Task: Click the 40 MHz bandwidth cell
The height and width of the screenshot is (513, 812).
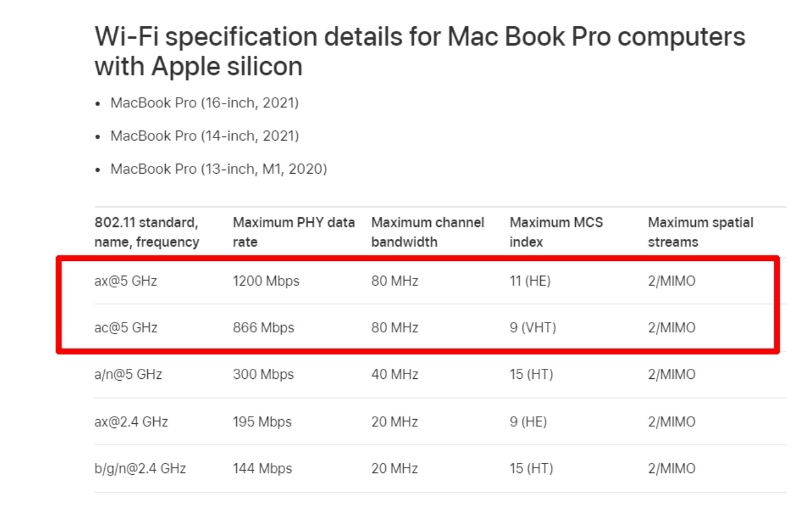Action: tap(394, 375)
